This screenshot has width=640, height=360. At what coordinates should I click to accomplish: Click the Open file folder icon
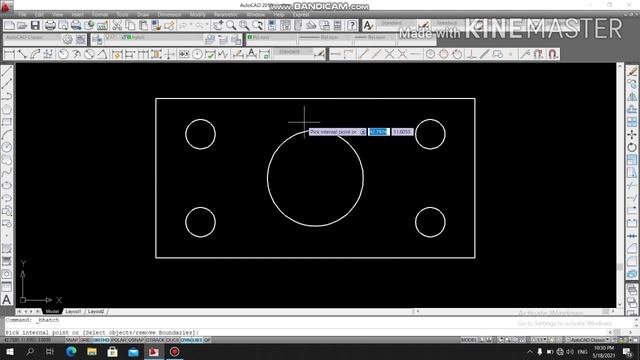pyautogui.click(x=22, y=26)
